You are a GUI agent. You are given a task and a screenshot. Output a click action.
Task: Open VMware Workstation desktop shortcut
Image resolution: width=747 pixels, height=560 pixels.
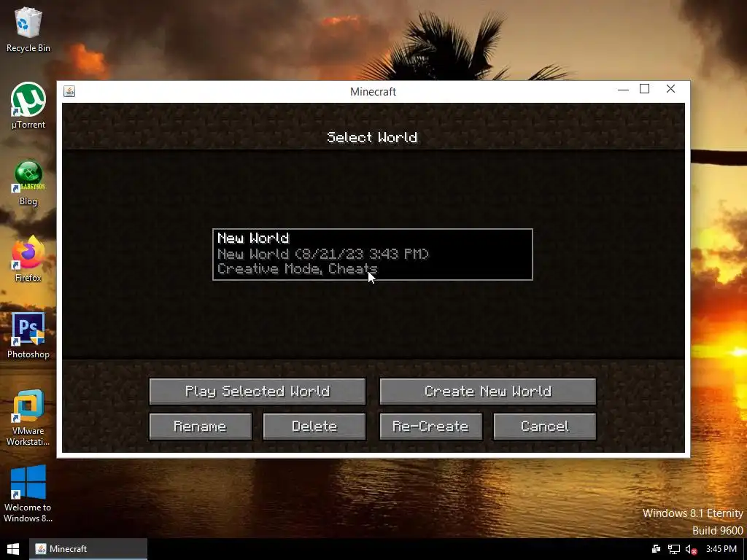(x=28, y=418)
